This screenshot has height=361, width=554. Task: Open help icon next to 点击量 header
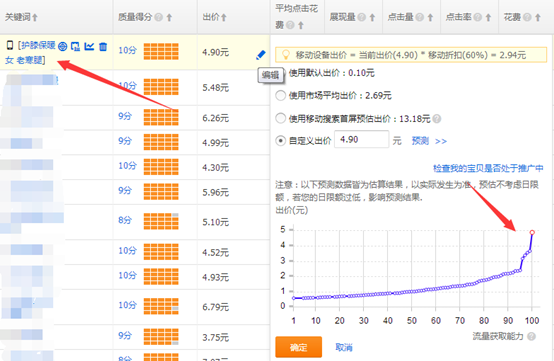pos(419,17)
